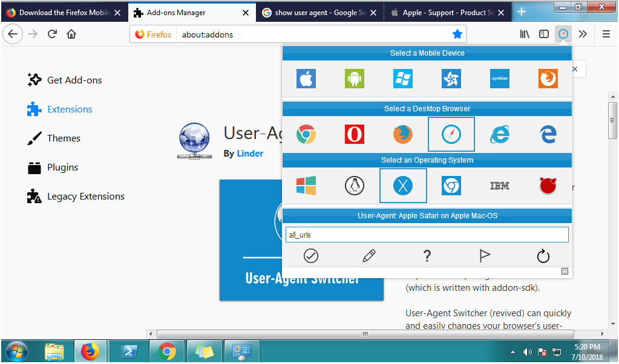This screenshot has width=619, height=364.
Task: Click the User-Agent Switcher preview image
Action: click(301, 240)
